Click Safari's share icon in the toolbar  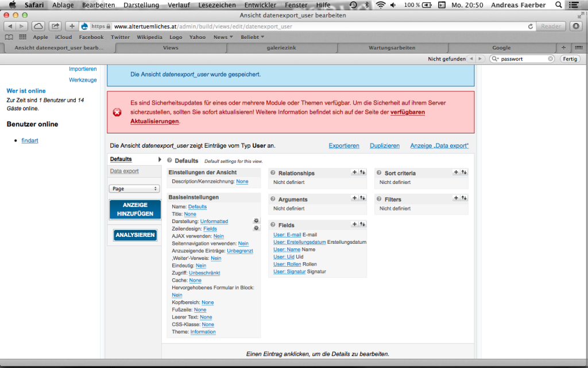[x=55, y=26]
